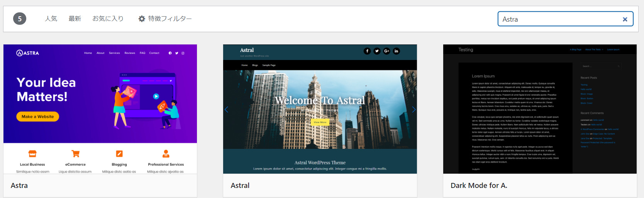Click Recent Posts heading in dark preview

click(589, 78)
